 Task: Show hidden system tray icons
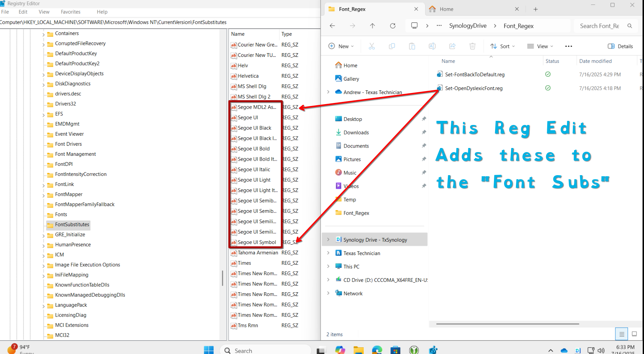pyautogui.click(x=551, y=350)
